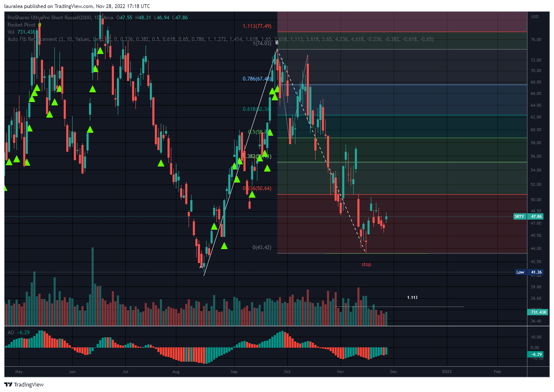Click the C47.86 close value in header
This screenshot has width=554, height=392.
pyautogui.click(x=180, y=18)
